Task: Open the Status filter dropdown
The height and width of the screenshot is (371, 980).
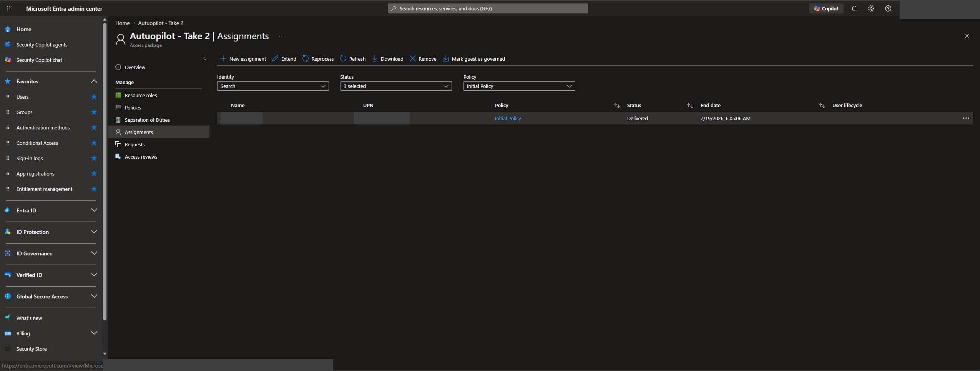Action: tap(396, 86)
